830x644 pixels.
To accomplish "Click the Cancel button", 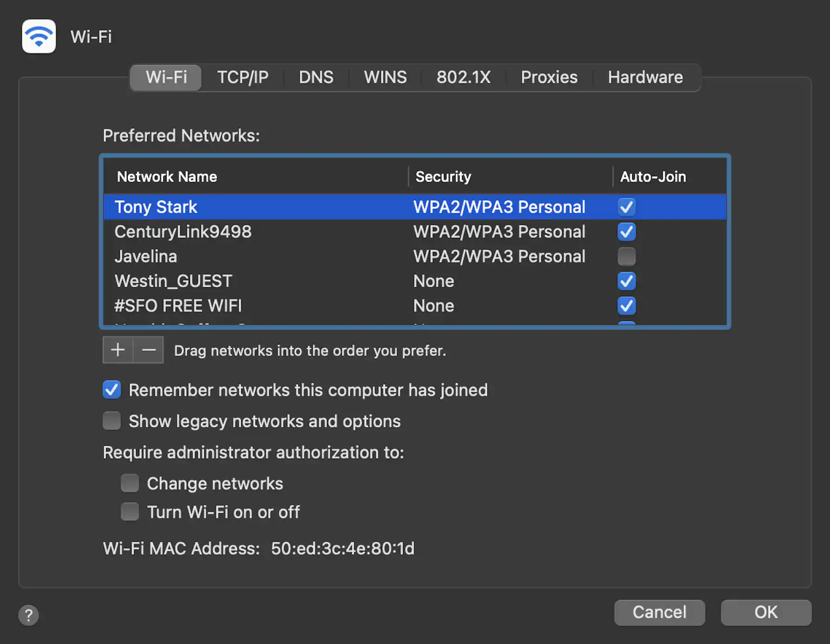I will click(x=659, y=613).
